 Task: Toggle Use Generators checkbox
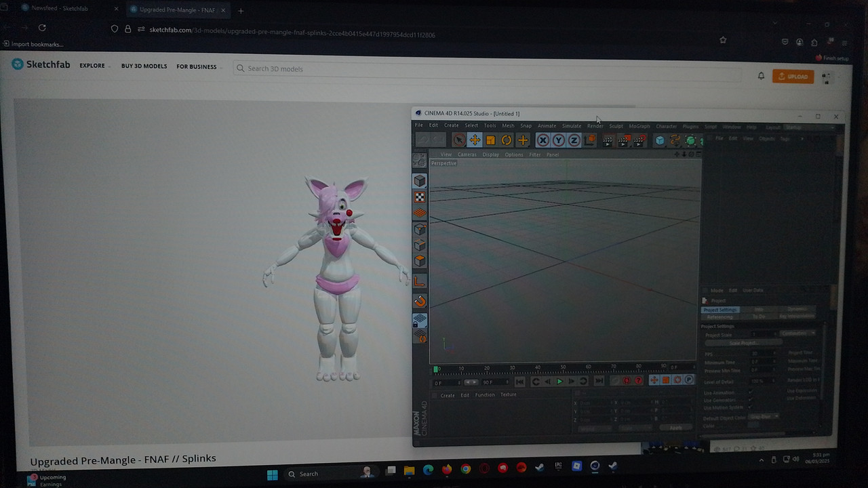pyautogui.click(x=750, y=400)
